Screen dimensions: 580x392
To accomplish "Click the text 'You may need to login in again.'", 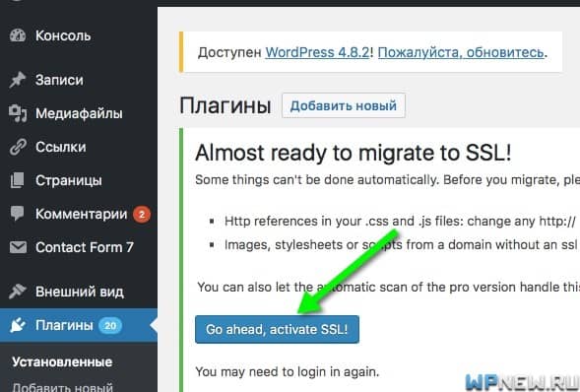I will (x=287, y=371).
